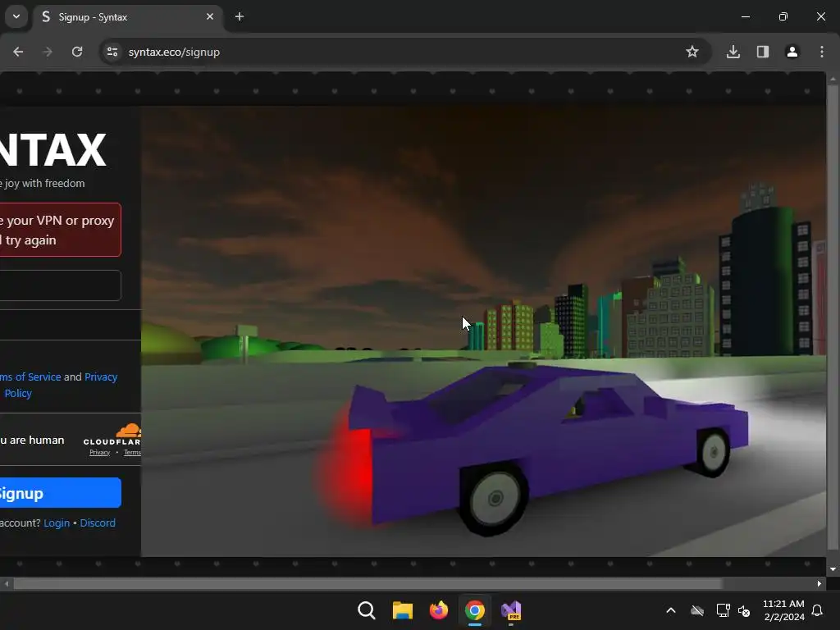Viewport: 840px width, 630px height.
Task: Open the Chrome profile icon
Action: tap(792, 52)
